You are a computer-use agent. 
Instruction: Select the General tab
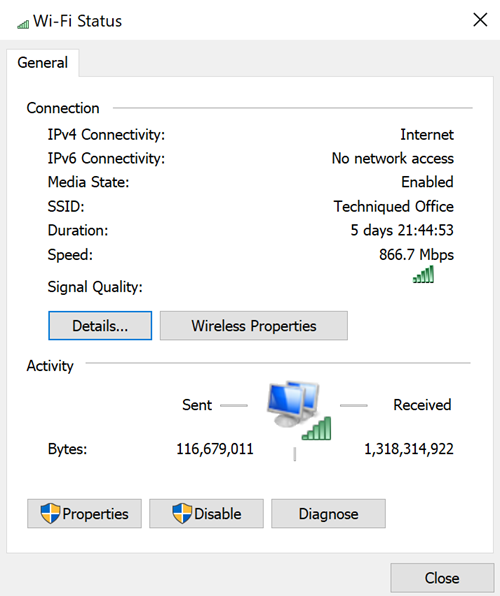(43, 63)
